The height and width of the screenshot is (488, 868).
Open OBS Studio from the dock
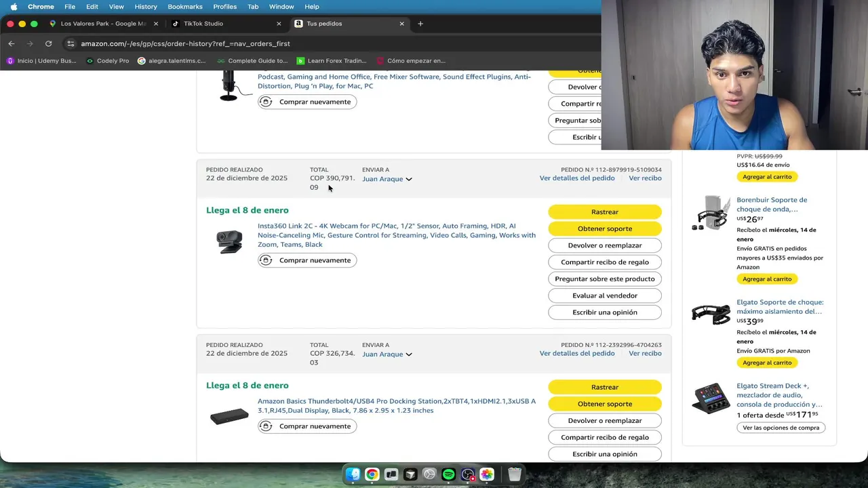click(x=468, y=474)
